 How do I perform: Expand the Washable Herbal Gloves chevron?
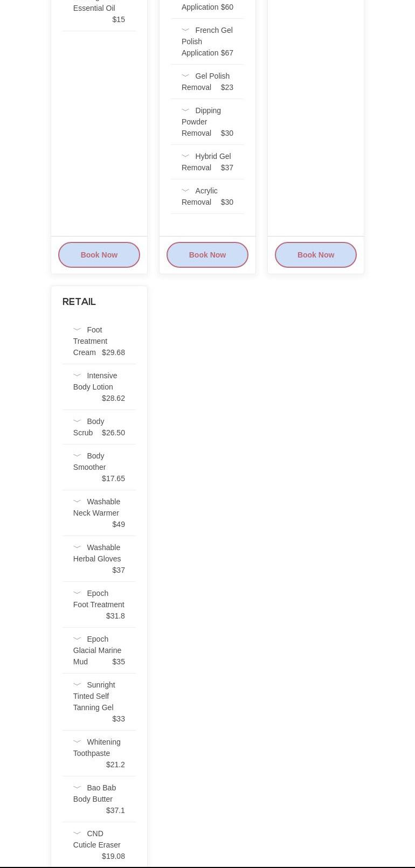point(77,547)
